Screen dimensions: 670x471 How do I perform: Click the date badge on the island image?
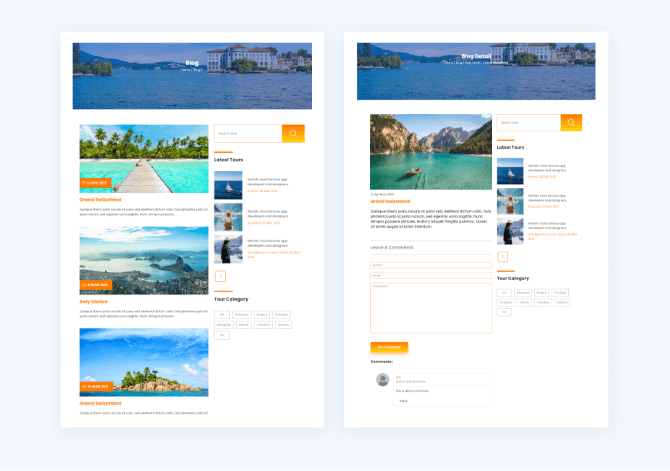(x=97, y=386)
